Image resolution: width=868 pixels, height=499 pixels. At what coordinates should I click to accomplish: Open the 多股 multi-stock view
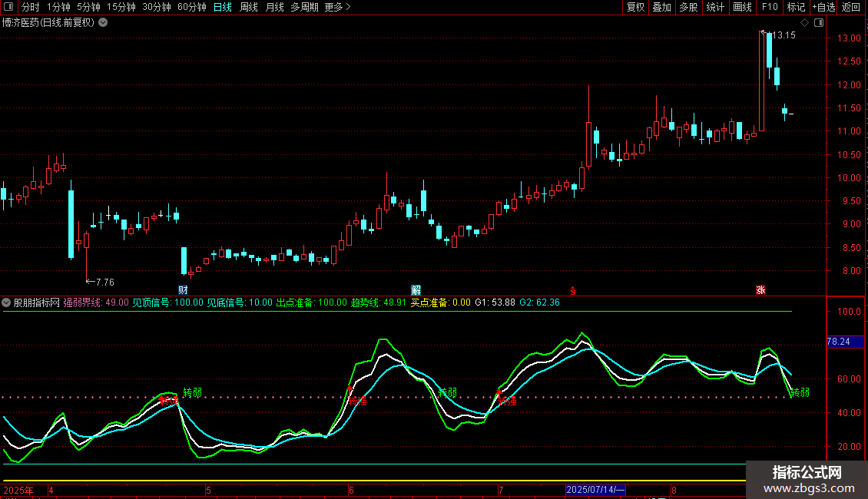coord(689,7)
